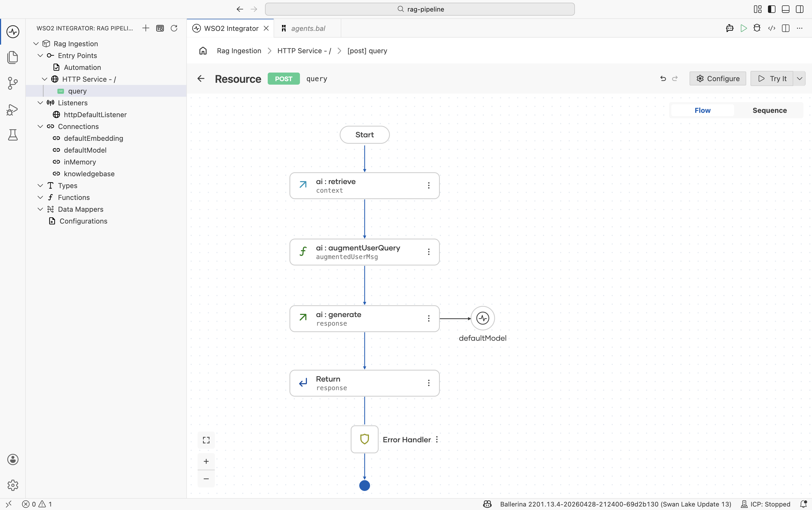Viewport: 812px width, 510px height.
Task: Switch diagram to Flow view
Action: pyautogui.click(x=702, y=110)
